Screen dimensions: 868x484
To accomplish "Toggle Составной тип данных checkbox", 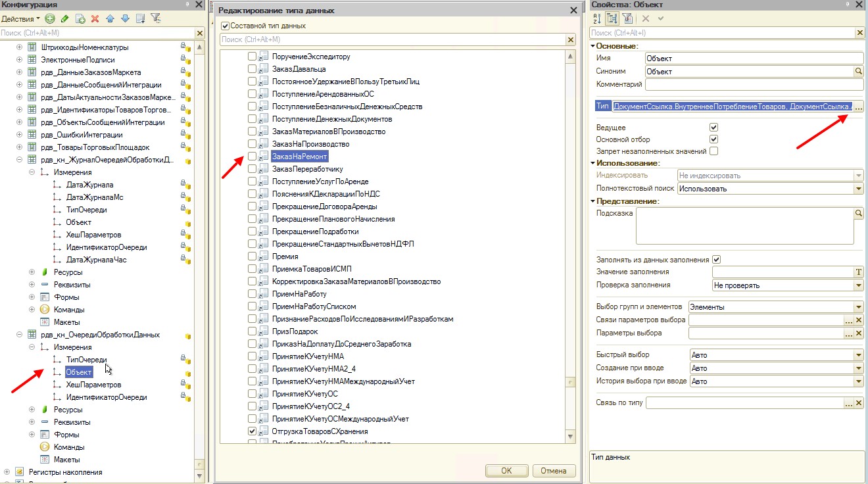I will pyautogui.click(x=226, y=26).
